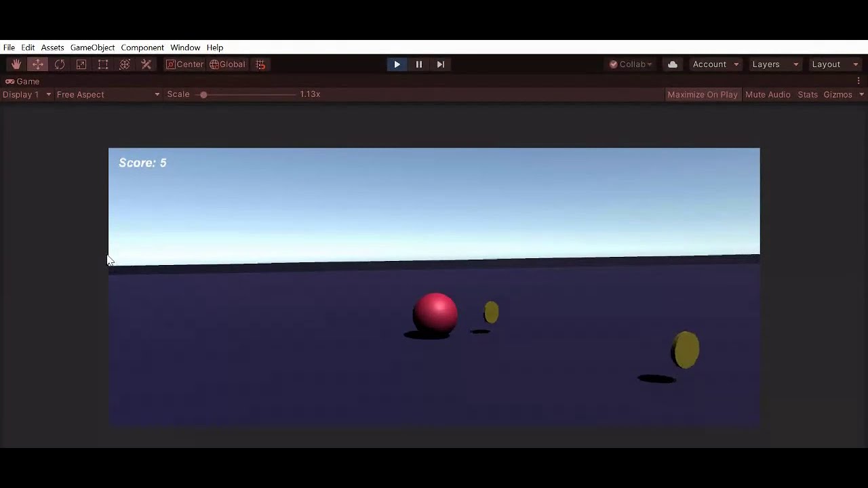Select the Move tool
The width and height of the screenshot is (868, 488).
click(38, 64)
